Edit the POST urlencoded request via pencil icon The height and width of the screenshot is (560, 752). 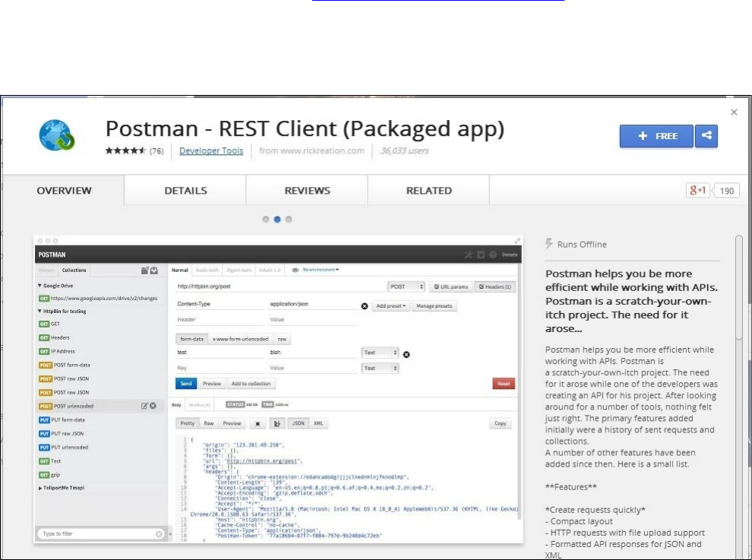[x=144, y=406]
